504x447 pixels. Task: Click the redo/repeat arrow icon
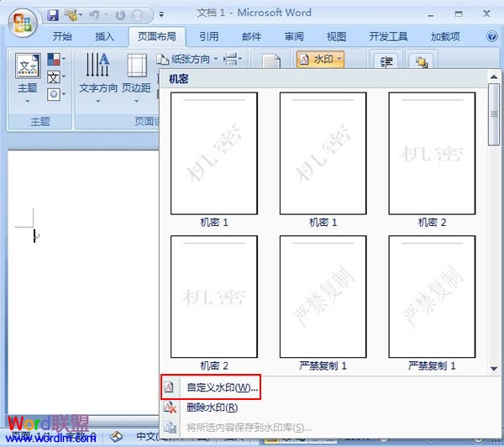pos(120,15)
